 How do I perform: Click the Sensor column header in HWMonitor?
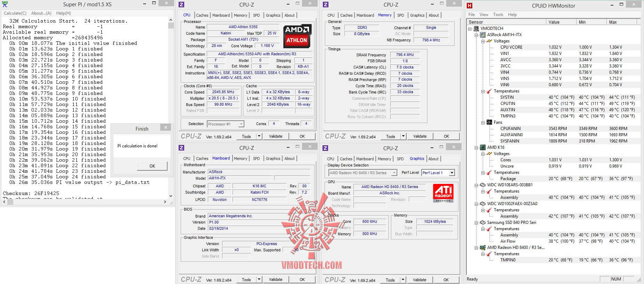coord(506,22)
